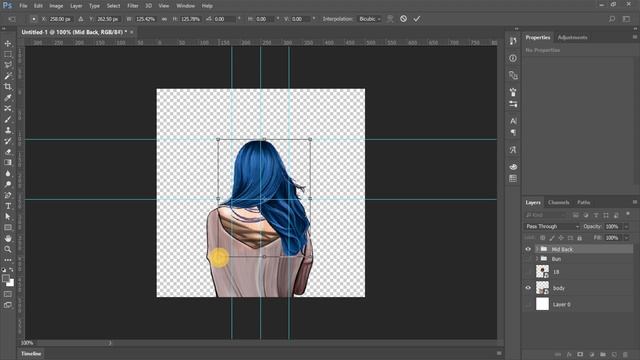Select the Eyedropper tool
Screen dimensions: 640x360
8,98
